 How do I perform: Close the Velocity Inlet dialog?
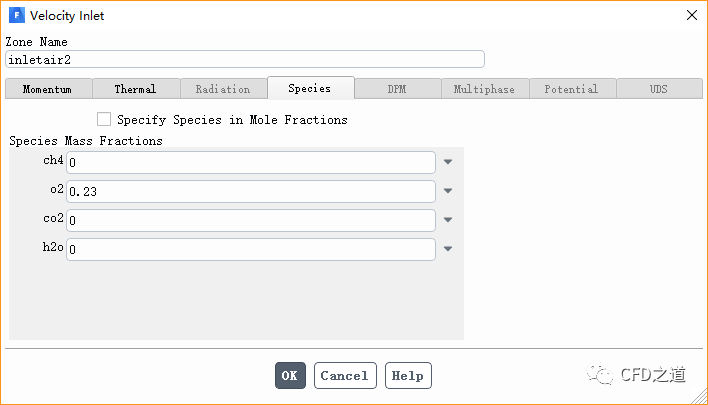[691, 15]
